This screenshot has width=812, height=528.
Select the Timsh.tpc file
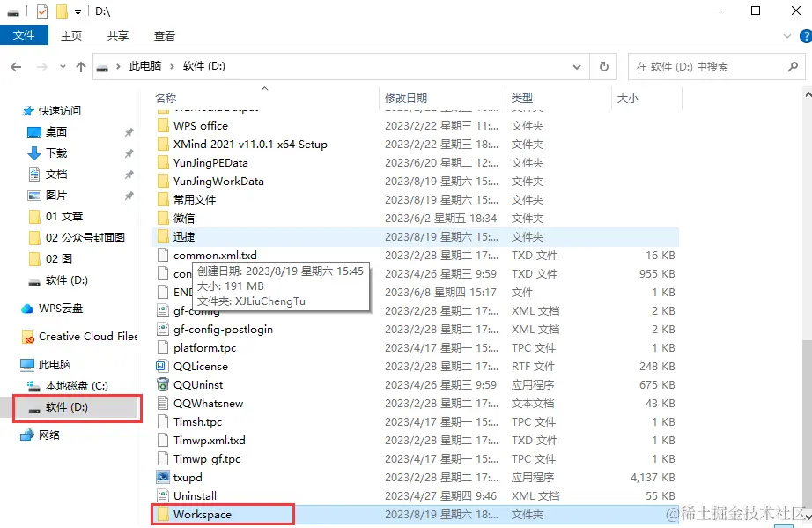(197, 422)
